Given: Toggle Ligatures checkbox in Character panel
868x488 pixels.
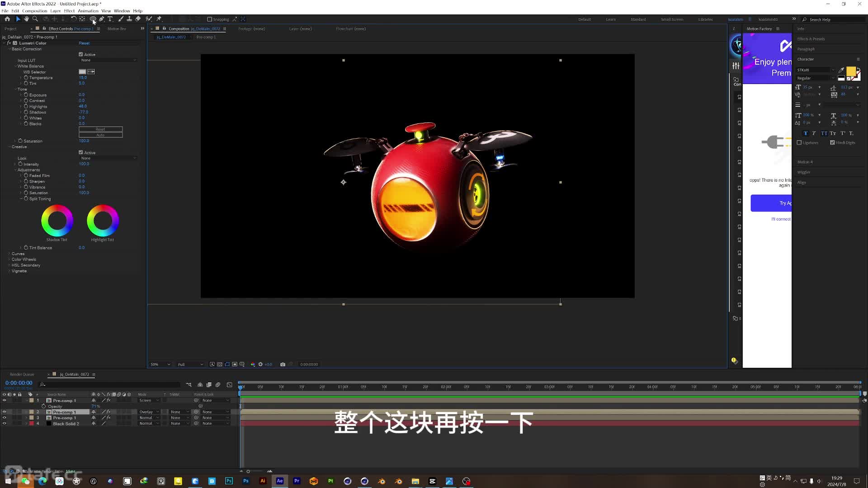Looking at the screenshot, I should point(799,142).
